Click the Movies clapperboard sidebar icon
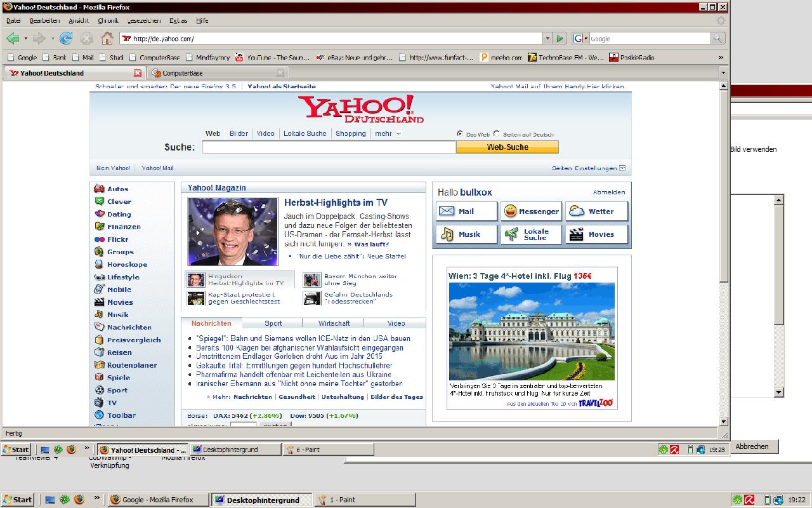 coord(99,302)
